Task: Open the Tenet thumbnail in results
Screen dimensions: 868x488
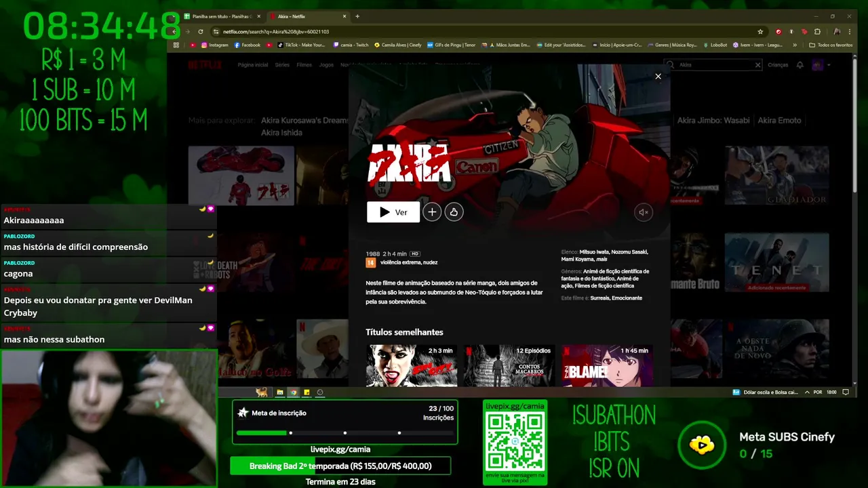Action: tap(776, 263)
